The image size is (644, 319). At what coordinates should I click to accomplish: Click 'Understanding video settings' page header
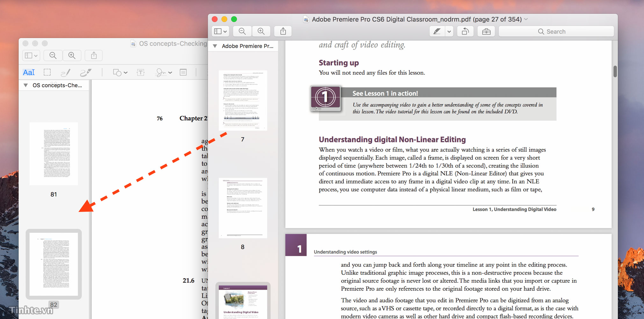[x=345, y=252]
